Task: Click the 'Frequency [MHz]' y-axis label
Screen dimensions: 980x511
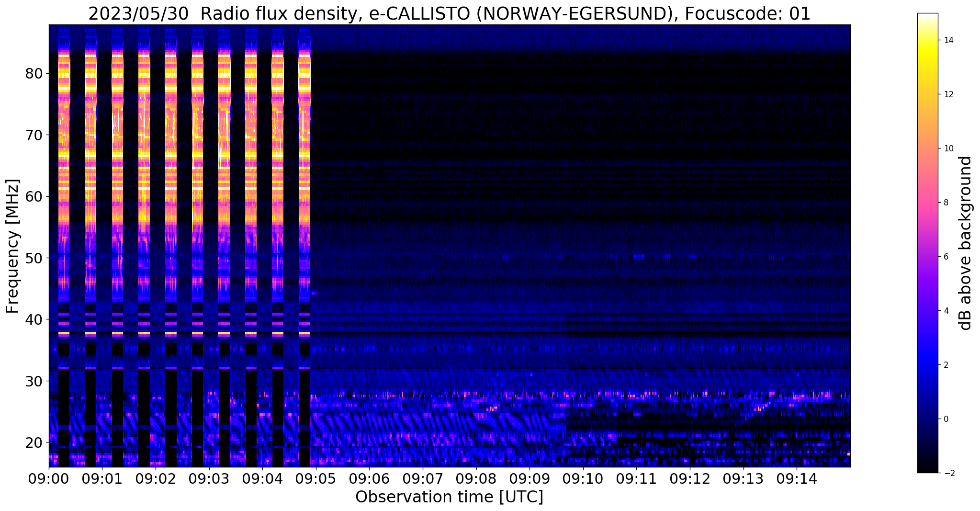Action: tap(12, 246)
